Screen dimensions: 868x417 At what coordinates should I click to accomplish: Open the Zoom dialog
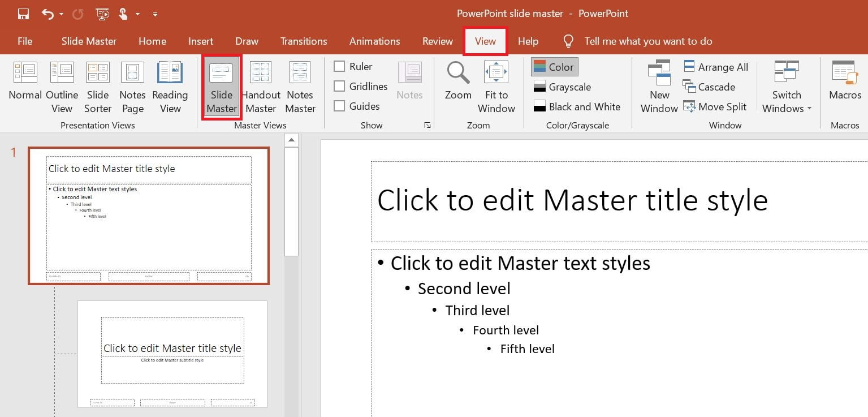point(458,81)
